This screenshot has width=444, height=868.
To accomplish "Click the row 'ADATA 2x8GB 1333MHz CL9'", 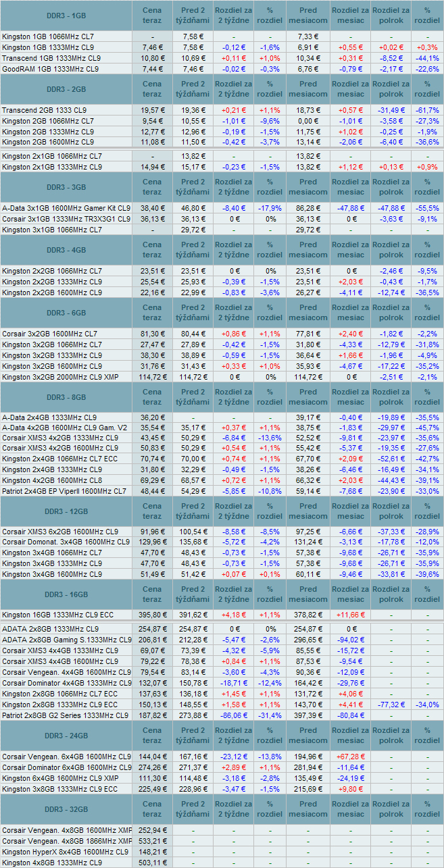I will click(222, 629).
